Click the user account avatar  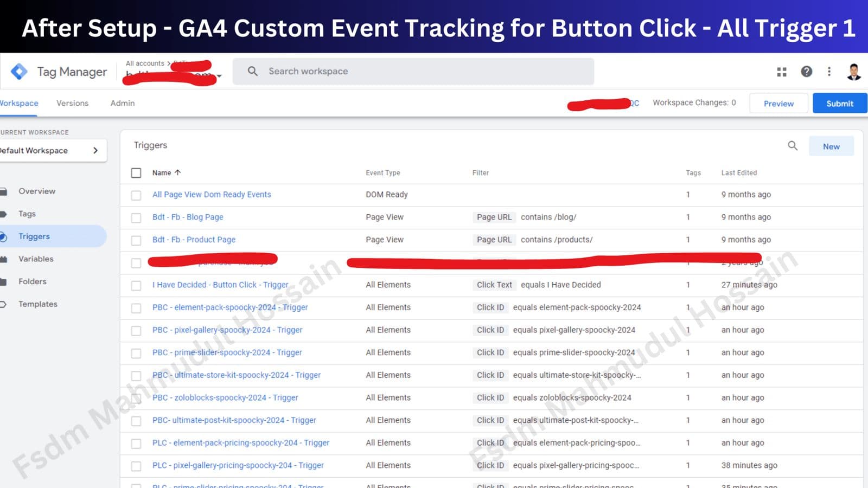pos(854,72)
